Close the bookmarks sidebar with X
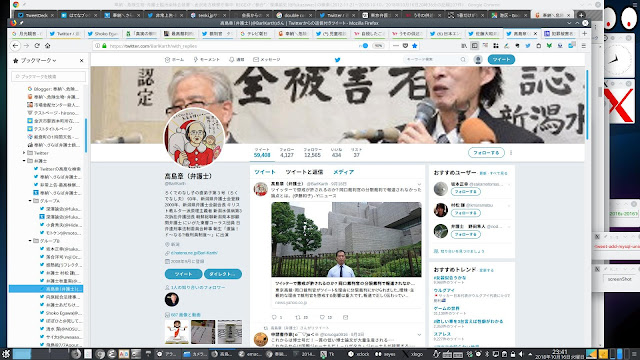The height and width of the screenshot is (360, 640). click(x=82, y=60)
